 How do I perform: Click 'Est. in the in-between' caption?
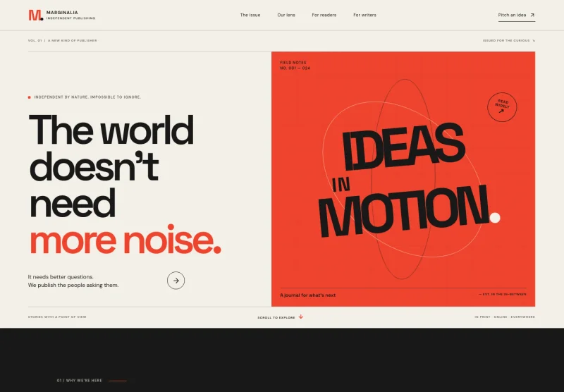tap(503, 294)
